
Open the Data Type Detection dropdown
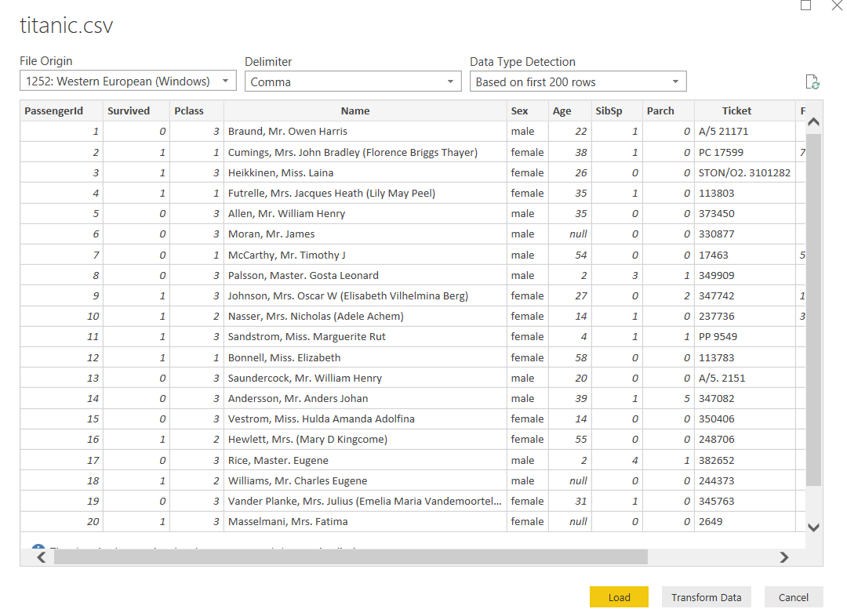coord(578,82)
